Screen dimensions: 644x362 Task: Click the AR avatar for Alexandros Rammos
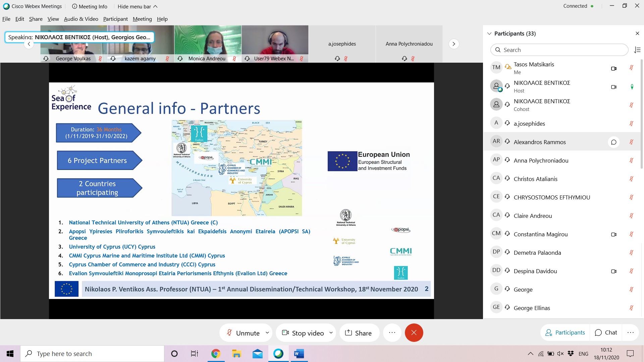[x=496, y=141]
